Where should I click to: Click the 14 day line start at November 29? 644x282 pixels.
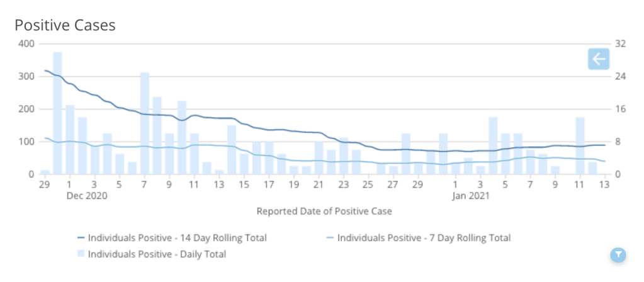45,70
